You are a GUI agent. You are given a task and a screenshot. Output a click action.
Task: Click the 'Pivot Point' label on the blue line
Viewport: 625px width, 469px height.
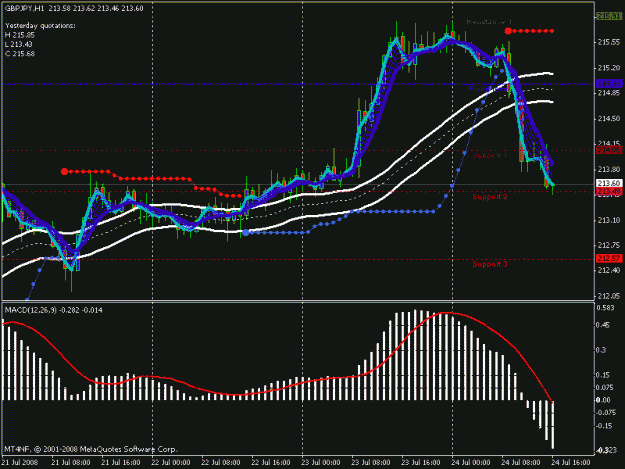pos(487,88)
